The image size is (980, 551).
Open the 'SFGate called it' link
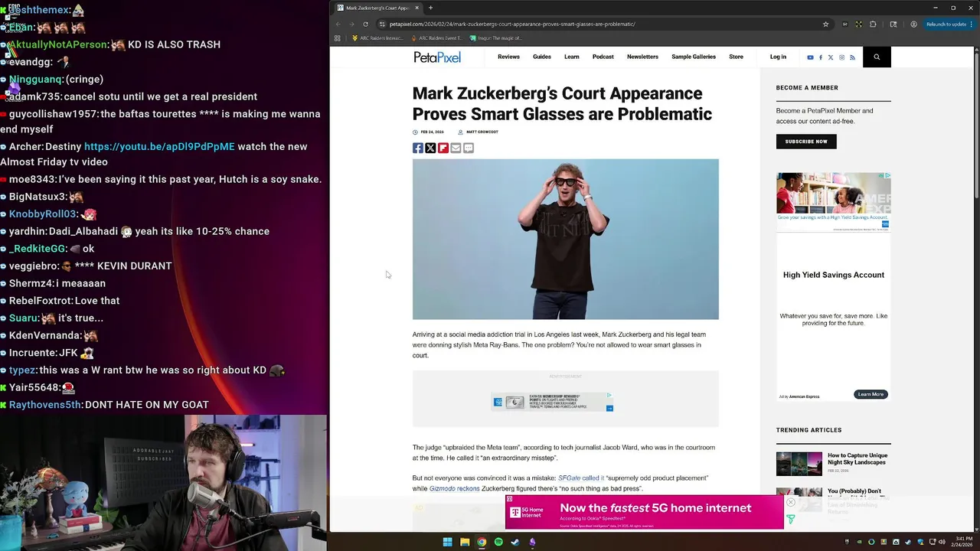point(581,478)
